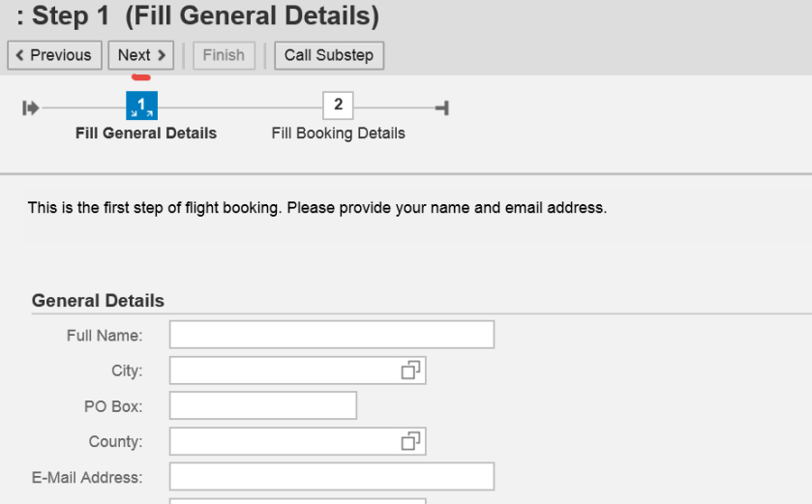Click the flight booking instruction text

click(x=316, y=208)
